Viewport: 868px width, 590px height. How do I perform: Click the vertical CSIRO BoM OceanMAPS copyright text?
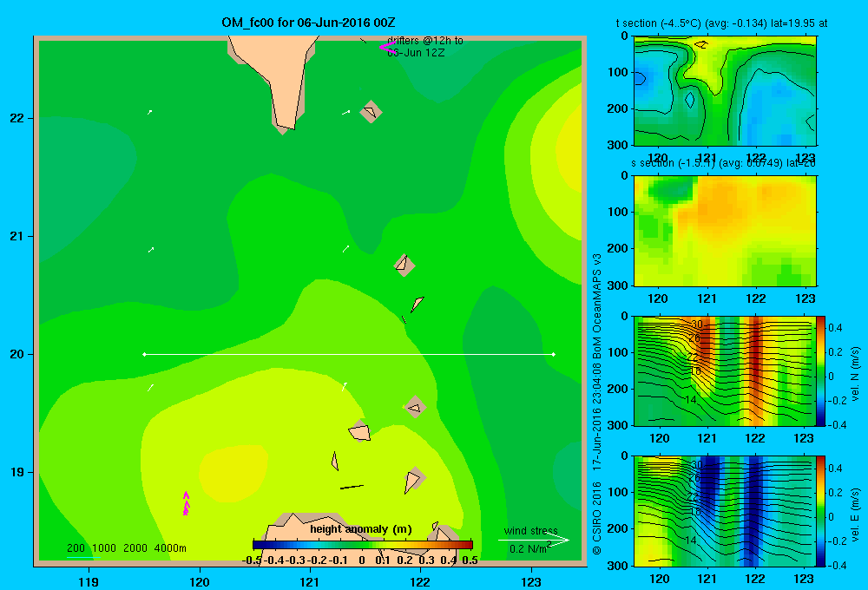point(597,404)
